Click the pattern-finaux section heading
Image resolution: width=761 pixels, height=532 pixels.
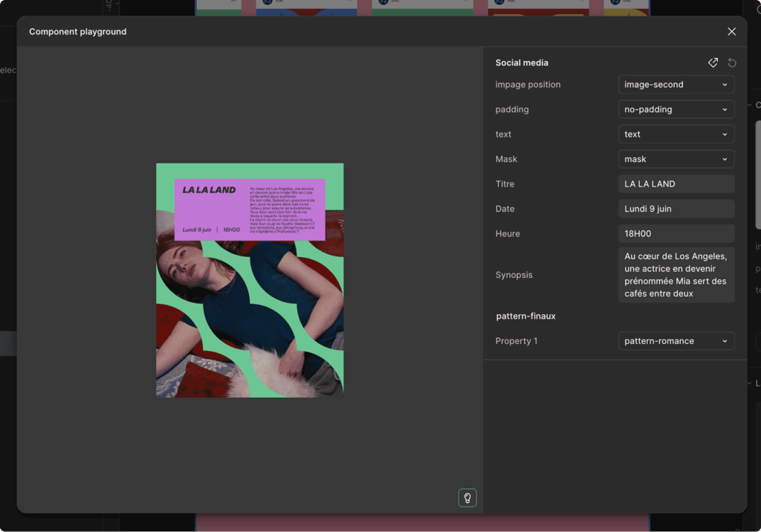click(x=525, y=317)
